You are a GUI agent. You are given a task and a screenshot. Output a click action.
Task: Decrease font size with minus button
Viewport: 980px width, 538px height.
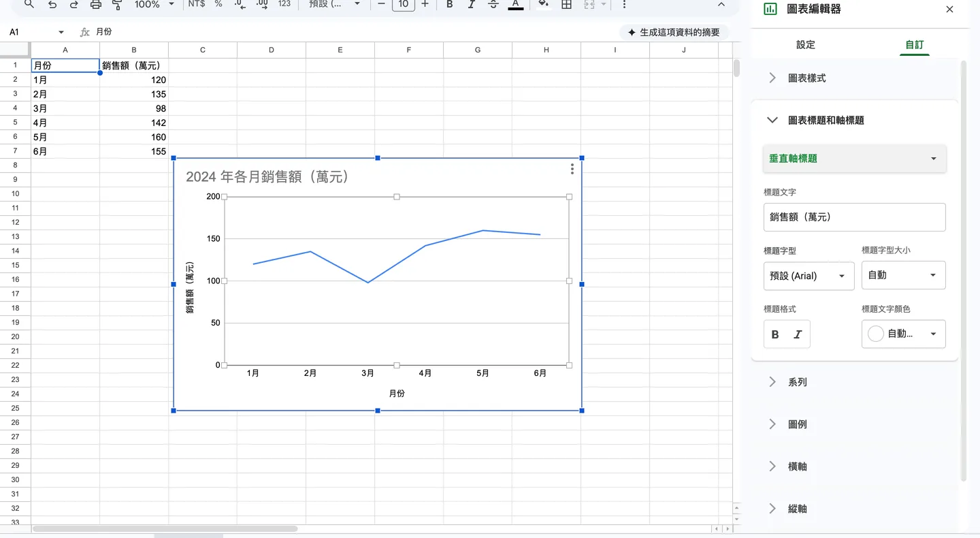pos(381,5)
